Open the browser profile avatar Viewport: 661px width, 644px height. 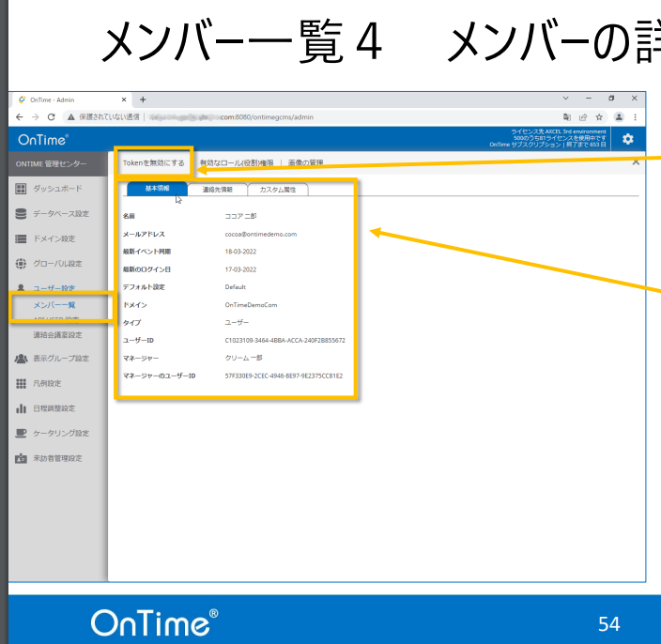pos(619,116)
